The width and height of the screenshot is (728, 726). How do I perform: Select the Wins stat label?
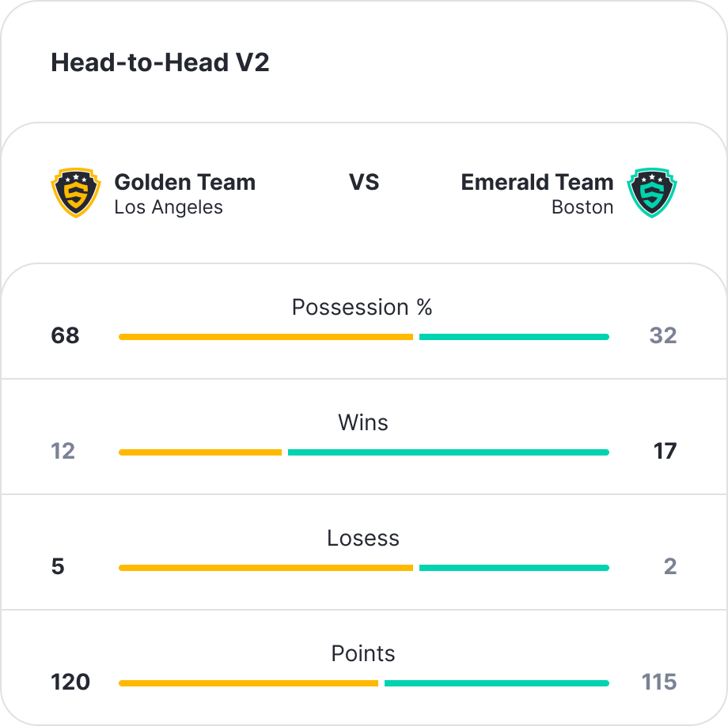pyautogui.click(x=363, y=422)
